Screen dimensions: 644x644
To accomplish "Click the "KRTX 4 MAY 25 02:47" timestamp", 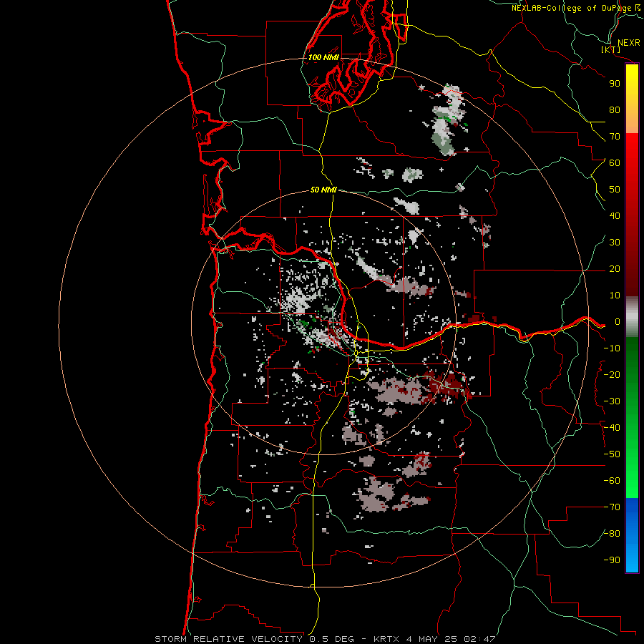I will click(434, 639).
